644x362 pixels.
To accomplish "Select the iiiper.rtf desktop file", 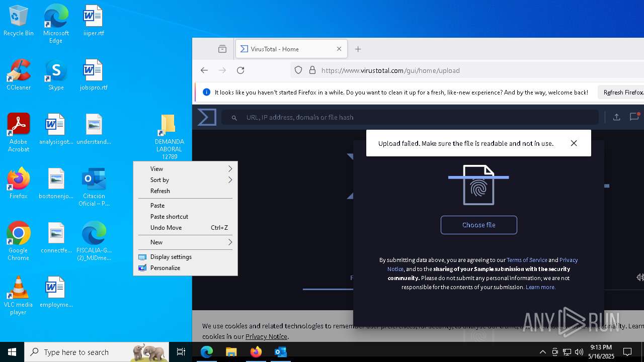I will pyautogui.click(x=93, y=21).
